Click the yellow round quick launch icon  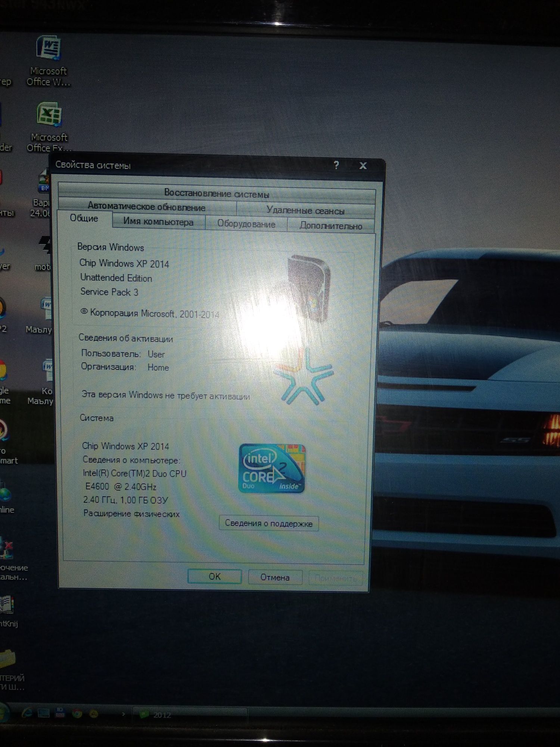(94, 714)
